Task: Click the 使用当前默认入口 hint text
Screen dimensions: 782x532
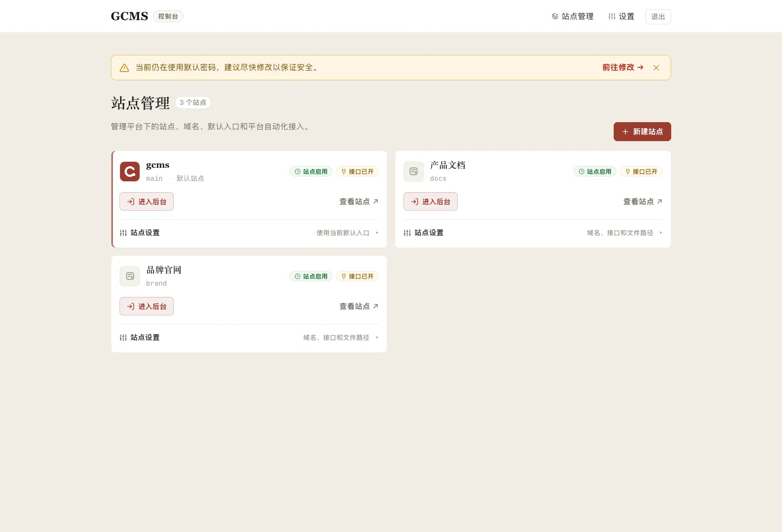Action: point(343,233)
